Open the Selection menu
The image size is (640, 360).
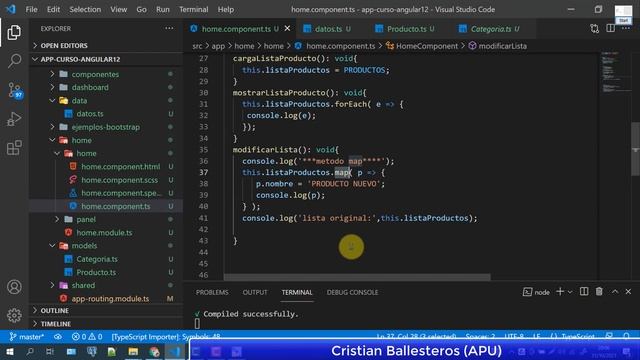85,9
